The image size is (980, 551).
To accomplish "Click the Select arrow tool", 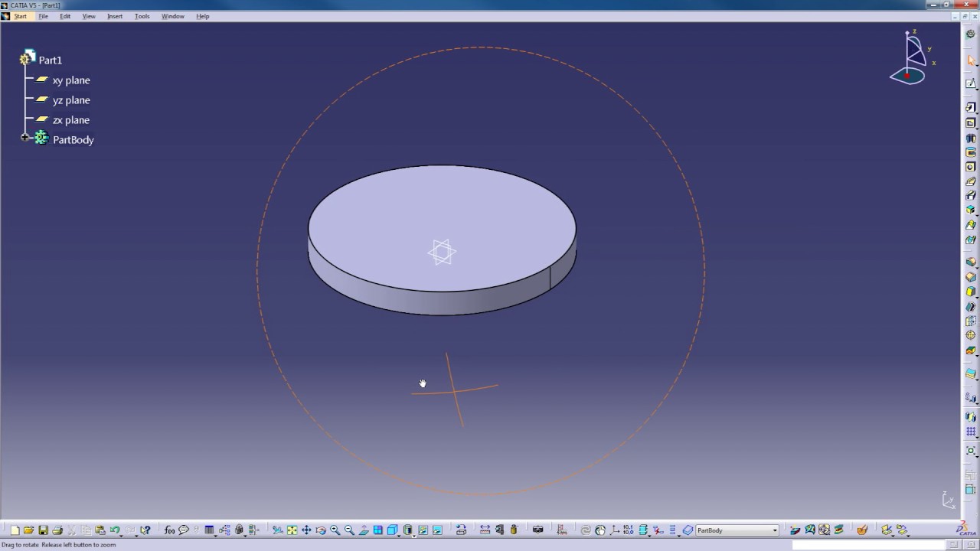I will pos(970,60).
